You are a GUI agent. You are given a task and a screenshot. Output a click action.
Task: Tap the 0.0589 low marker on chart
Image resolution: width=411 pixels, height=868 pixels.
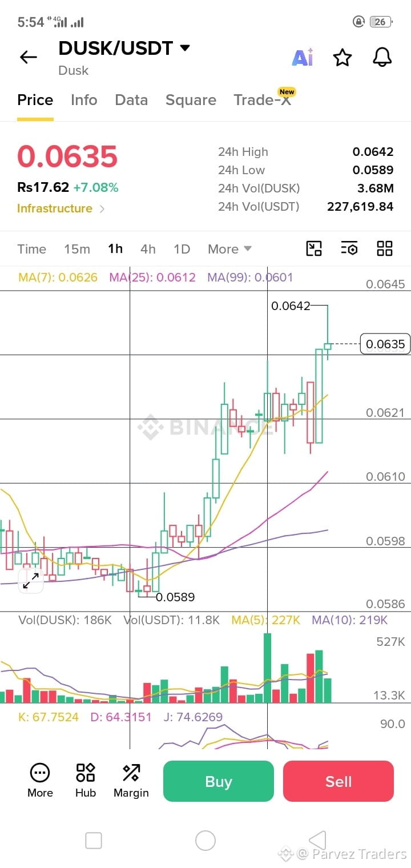coord(175,597)
